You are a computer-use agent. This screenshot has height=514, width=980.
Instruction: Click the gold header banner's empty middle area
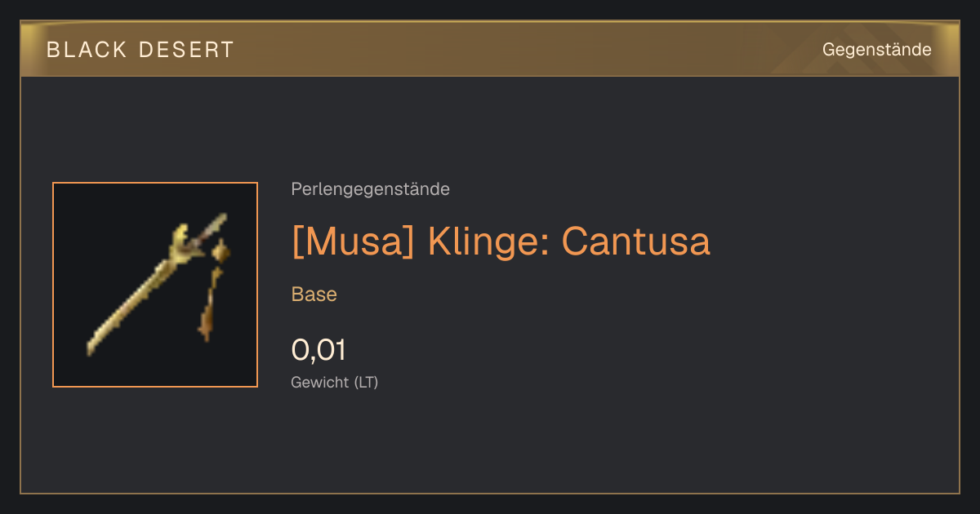523,50
